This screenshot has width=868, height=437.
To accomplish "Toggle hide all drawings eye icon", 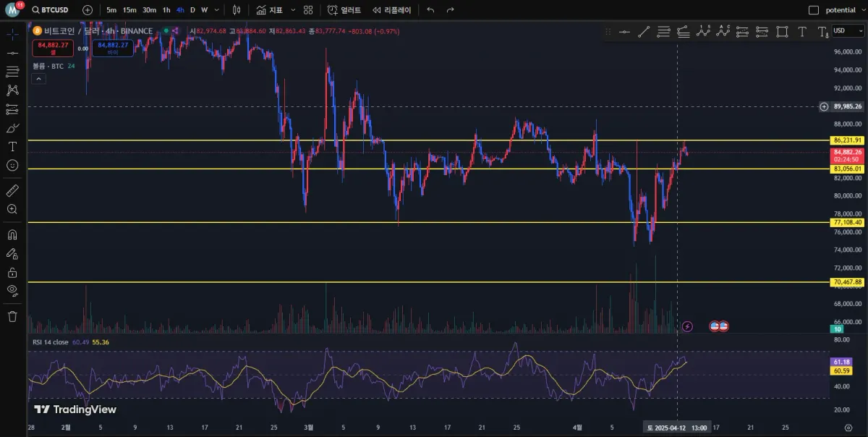I will (x=12, y=291).
